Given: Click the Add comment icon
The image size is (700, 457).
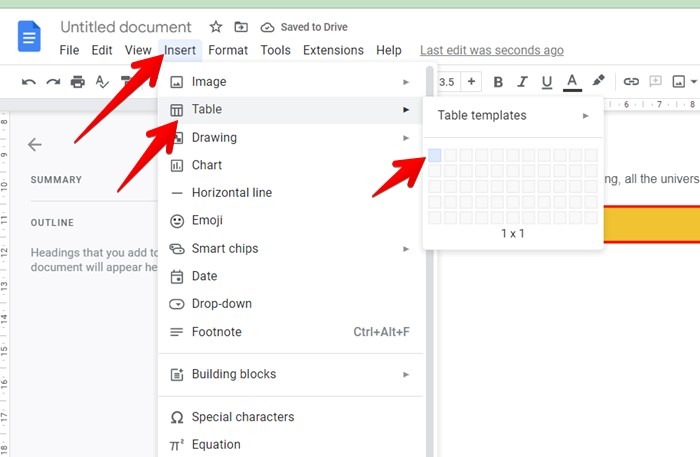Looking at the screenshot, I should point(655,81).
